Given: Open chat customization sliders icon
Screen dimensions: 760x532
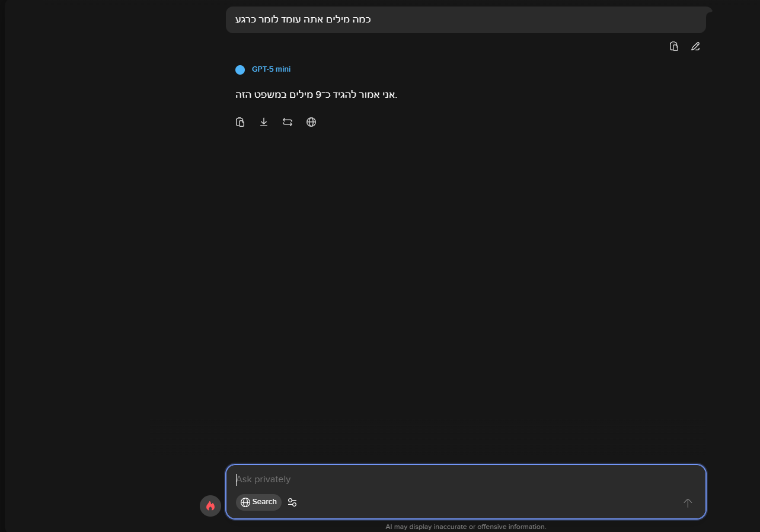Looking at the screenshot, I should click(292, 502).
